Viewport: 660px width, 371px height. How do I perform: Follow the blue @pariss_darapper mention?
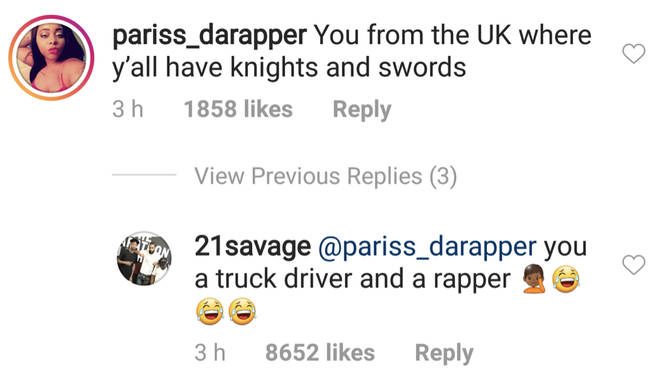click(x=427, y=248)
